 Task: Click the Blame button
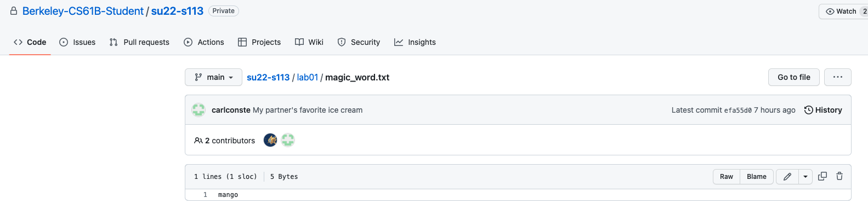[x=757, y=177]
